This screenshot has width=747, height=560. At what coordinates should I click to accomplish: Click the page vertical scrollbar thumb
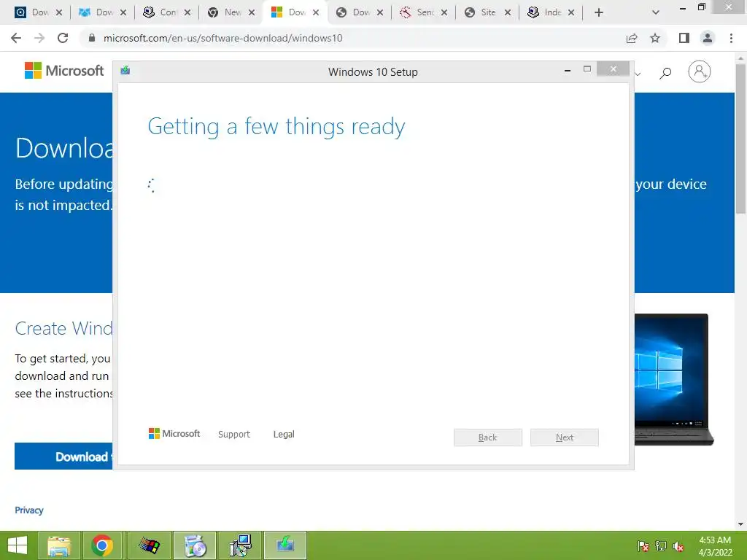741,138
